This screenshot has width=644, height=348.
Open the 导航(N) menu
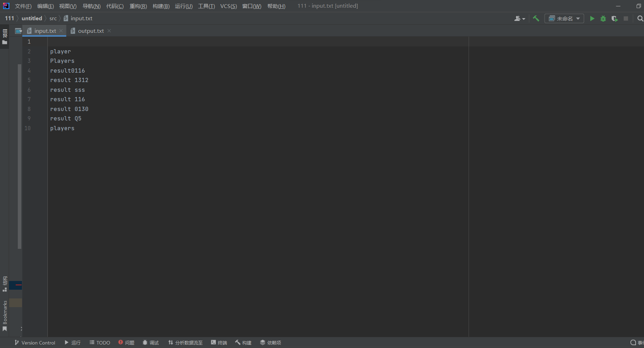point(91,6)
